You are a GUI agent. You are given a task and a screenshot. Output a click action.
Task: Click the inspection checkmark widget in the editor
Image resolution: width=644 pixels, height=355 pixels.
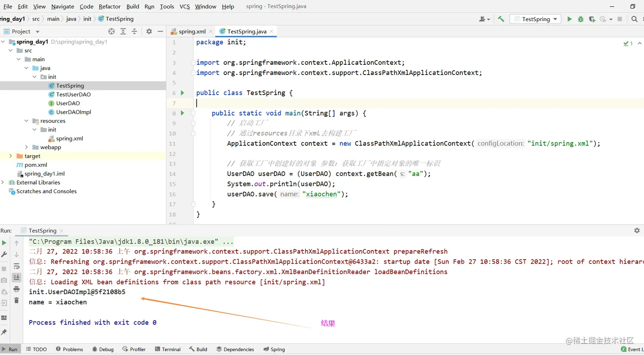(628, 43)
